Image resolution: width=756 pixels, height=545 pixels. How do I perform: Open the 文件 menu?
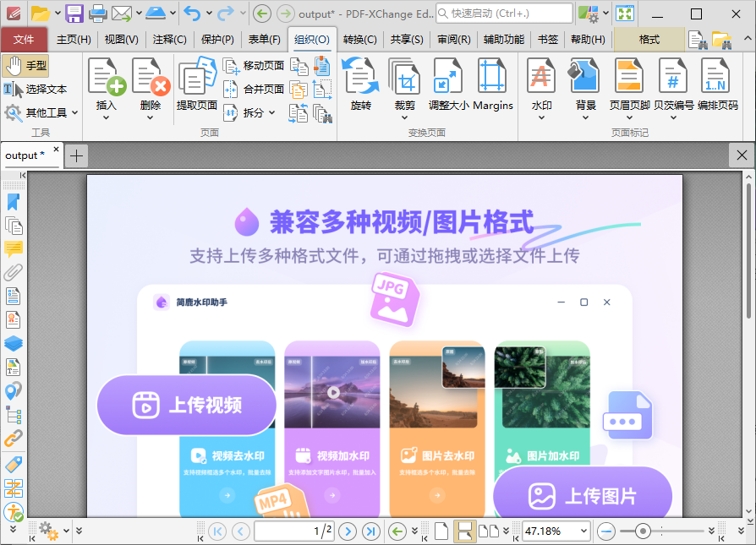tap(25, 39)
